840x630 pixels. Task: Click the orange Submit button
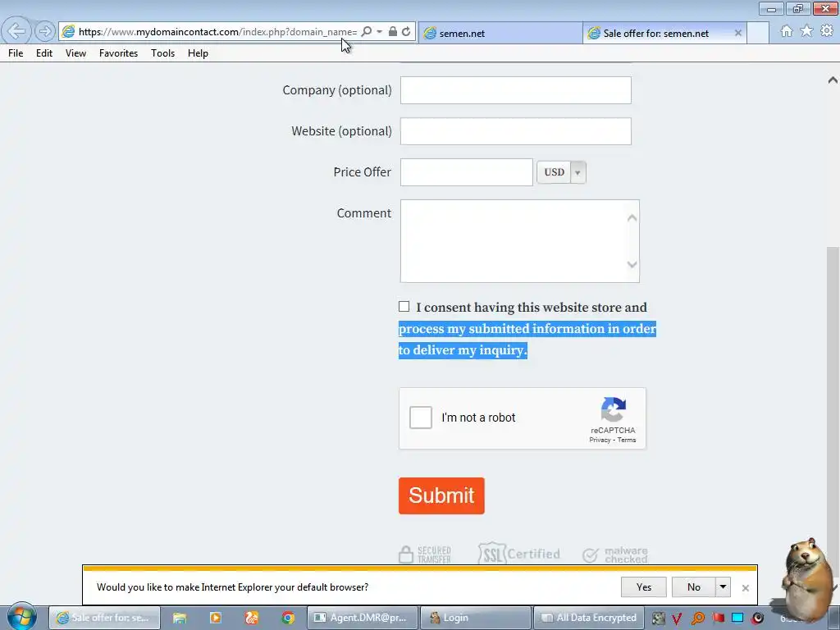[441, 495]
